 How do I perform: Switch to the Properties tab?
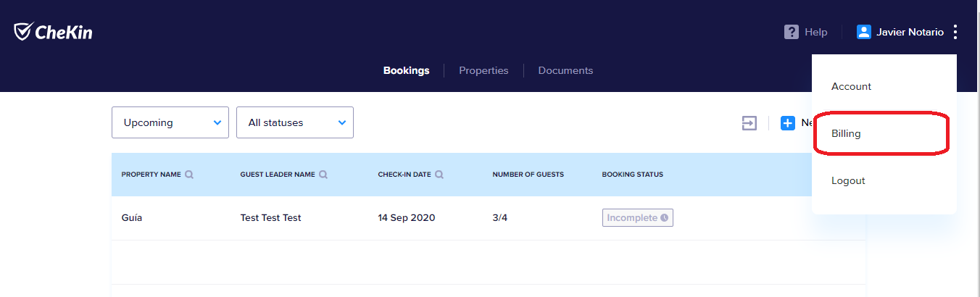click(x=483, y=70)
